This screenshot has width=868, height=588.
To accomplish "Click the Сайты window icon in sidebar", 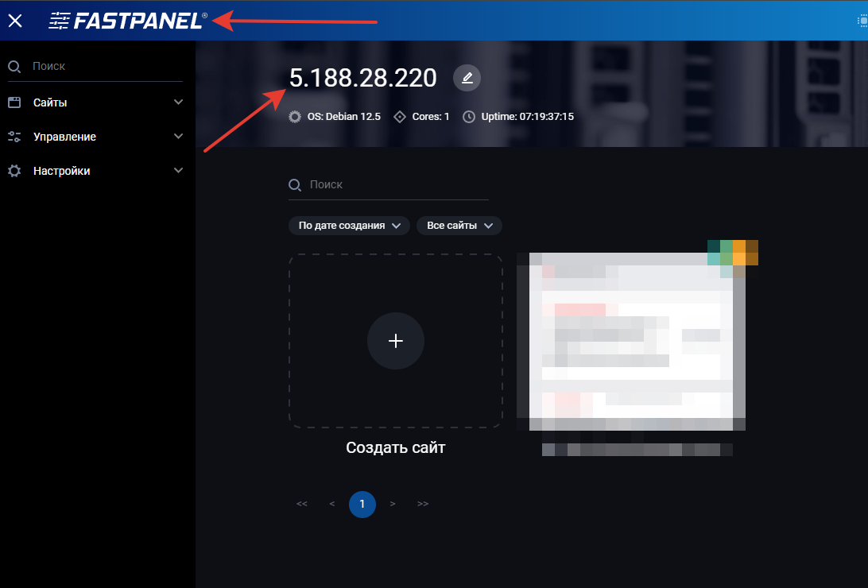I will (14, 103).
